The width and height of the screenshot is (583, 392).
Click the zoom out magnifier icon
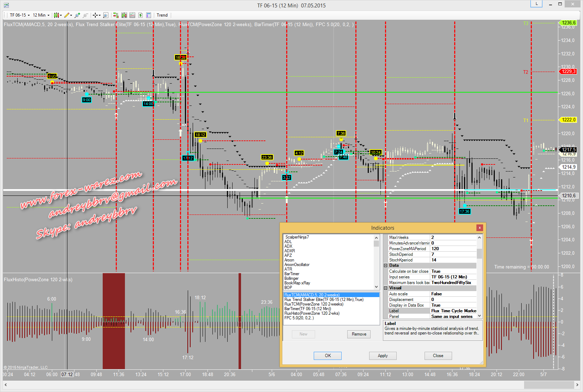tap(85, 15)
